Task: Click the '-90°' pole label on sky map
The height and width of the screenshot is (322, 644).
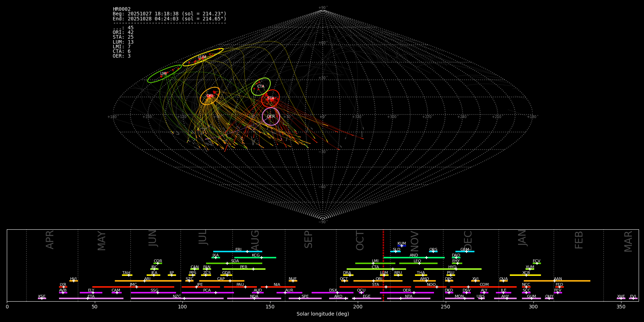Action: tap(323, 222)
